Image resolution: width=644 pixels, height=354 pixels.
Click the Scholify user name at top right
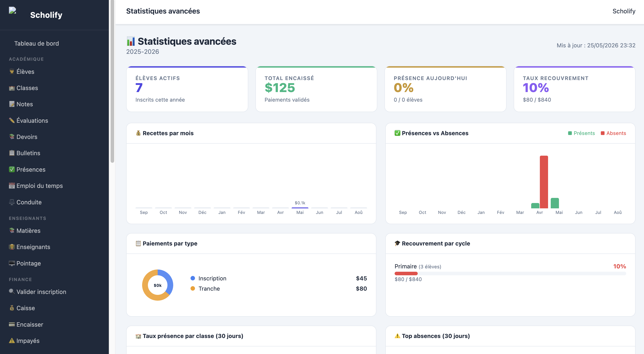click(624, 11)
